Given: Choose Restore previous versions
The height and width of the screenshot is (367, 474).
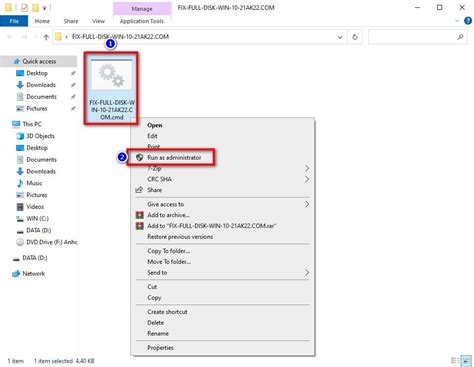Looking at the screenshot, I should coord(180,237).
